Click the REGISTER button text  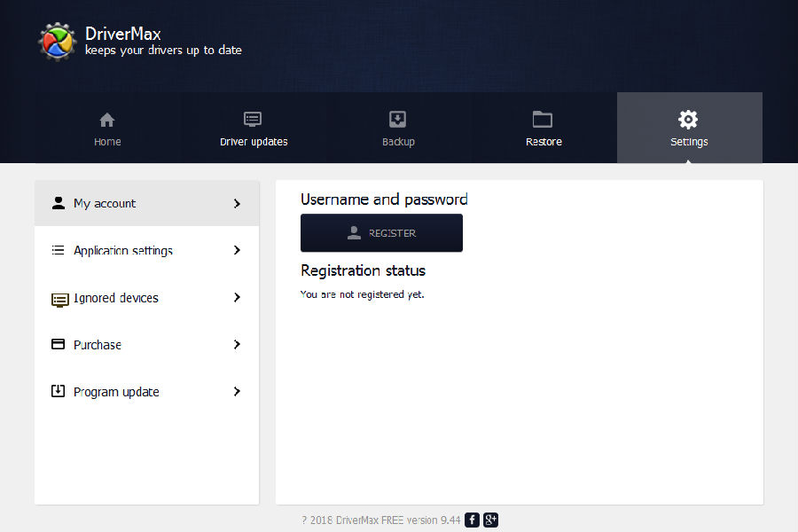tap(392, 233)
